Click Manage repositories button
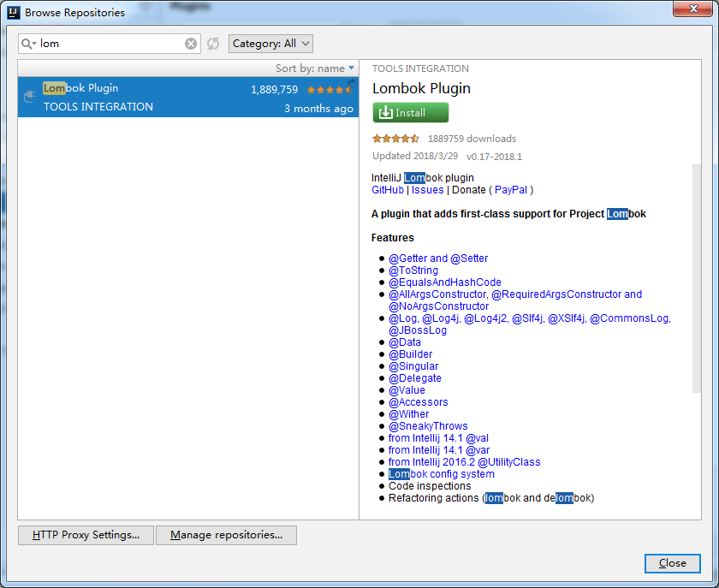The width and height of the screenshot is (719, 588). tap(226, 535)
